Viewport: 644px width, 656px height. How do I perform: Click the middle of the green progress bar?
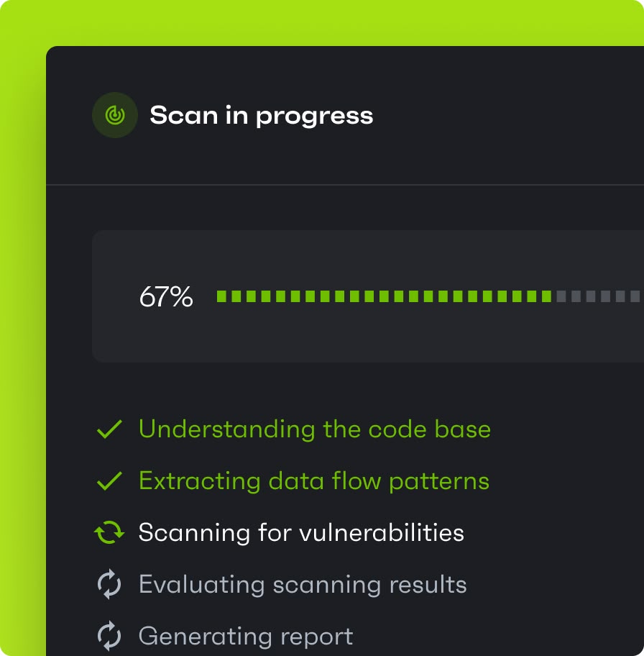(384, 296)
